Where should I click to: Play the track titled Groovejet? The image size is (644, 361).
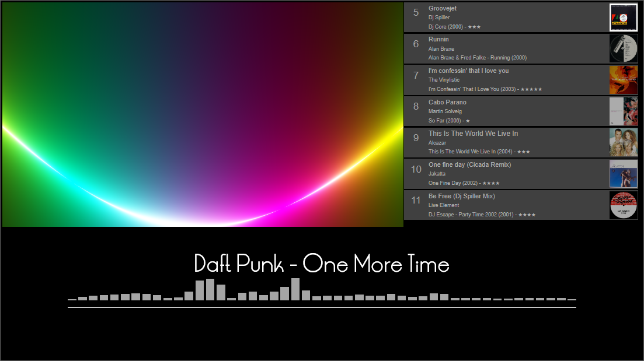[442, 9]
